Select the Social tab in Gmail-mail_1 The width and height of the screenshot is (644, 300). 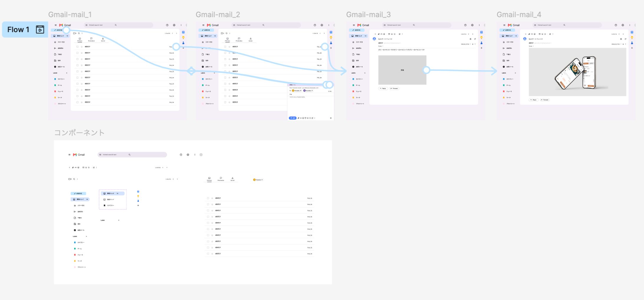[x=103, y=39]
